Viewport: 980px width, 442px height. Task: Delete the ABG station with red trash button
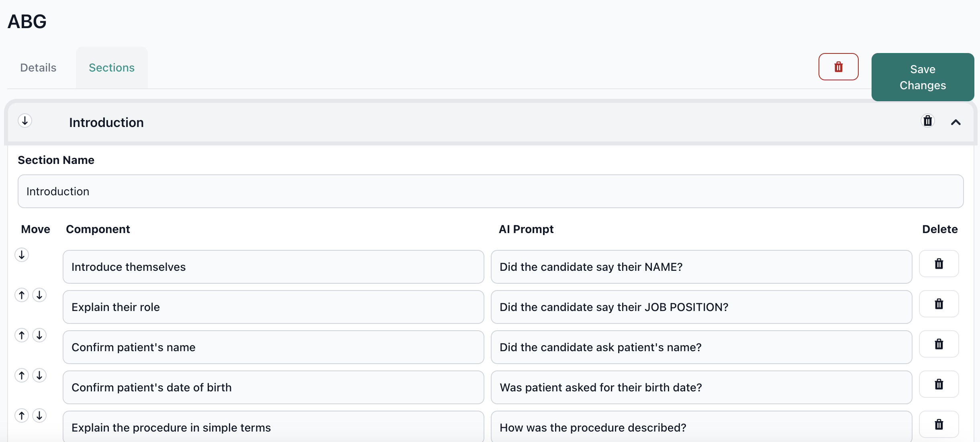pos(838,67)
